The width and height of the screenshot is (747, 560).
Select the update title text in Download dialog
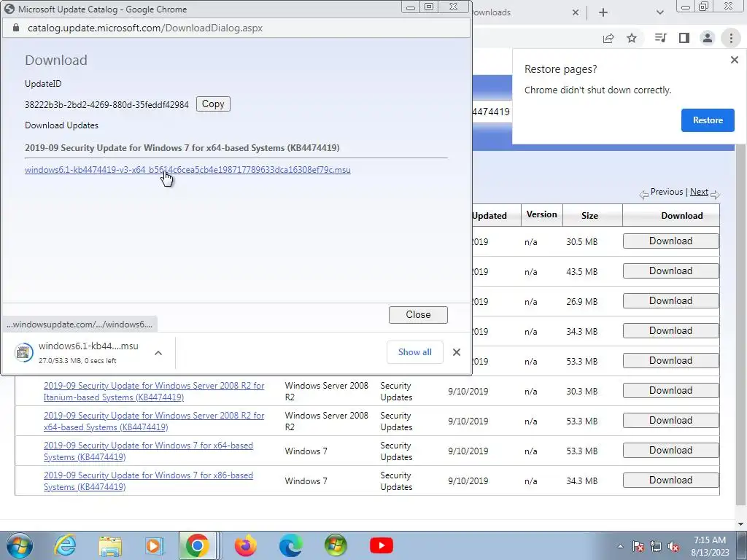(182, 147)
